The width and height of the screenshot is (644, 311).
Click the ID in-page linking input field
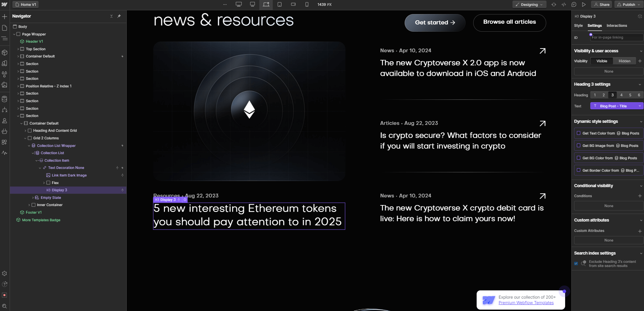coord(616,37)
